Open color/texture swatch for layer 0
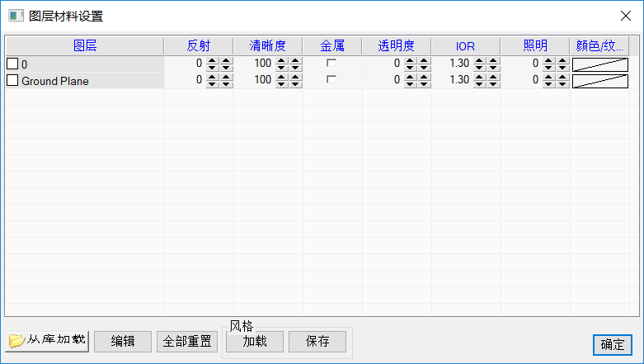The image size is (644, 364). coord(599,64)
